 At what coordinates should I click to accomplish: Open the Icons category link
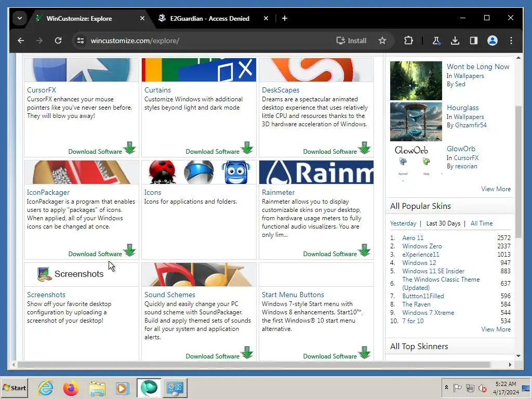point(153,192)
